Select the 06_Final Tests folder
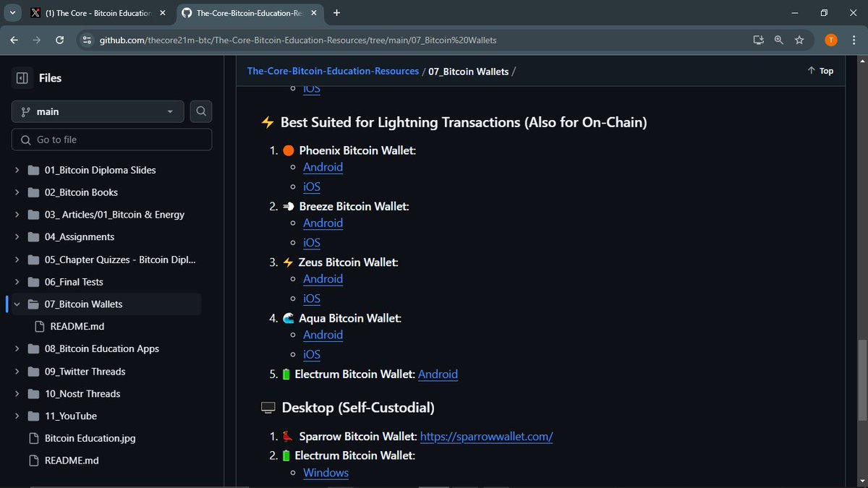 (74, 282)
